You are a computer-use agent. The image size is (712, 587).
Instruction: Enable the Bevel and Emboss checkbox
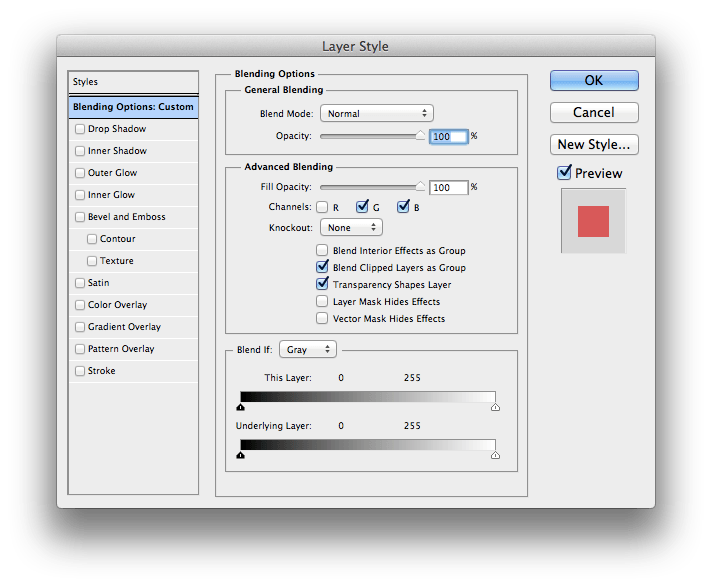point(80,217)
